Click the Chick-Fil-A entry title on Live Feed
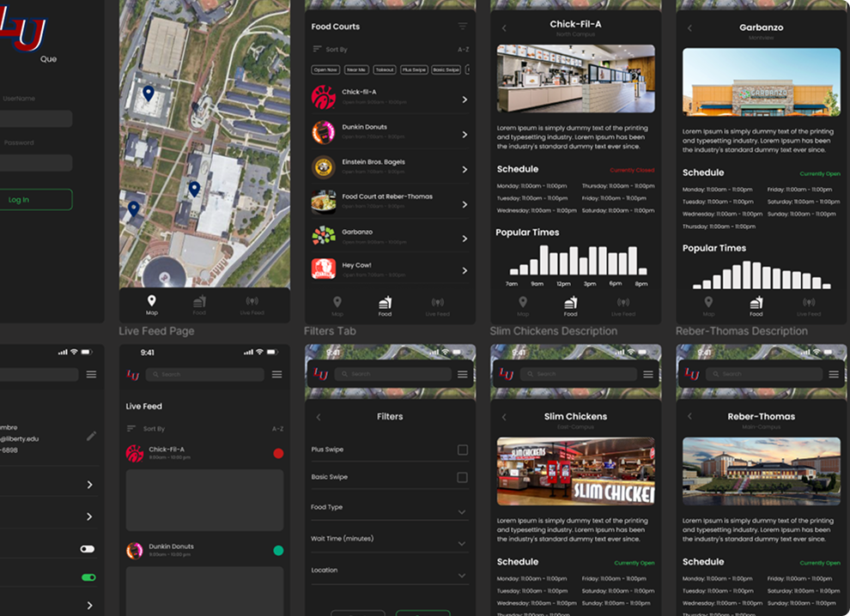This screenshot has height=616, width=850. (x=167, y=450)
